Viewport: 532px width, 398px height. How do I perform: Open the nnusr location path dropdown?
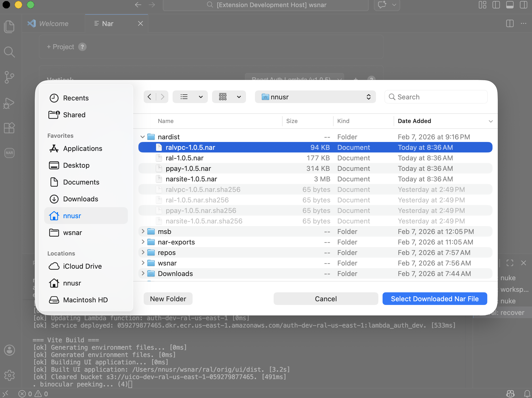[315, 97]
